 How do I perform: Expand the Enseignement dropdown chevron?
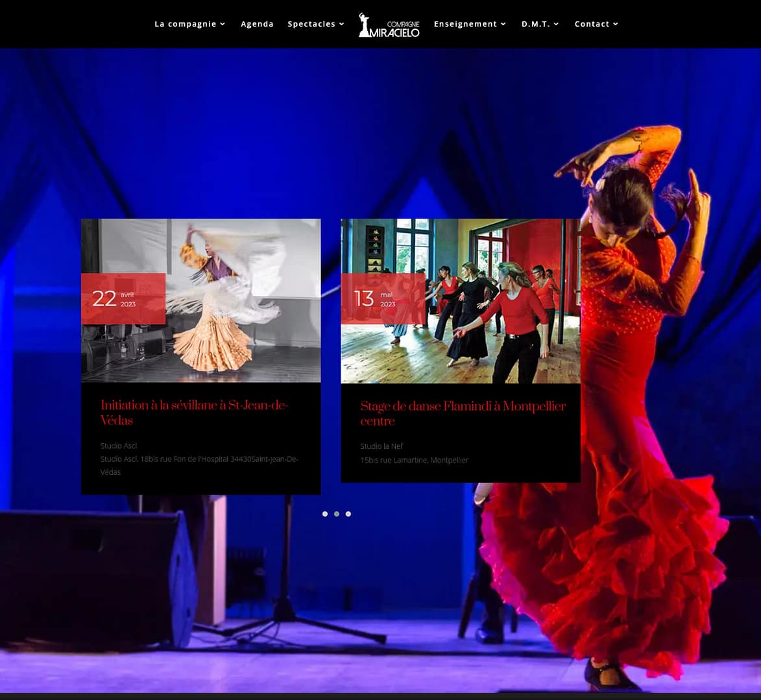coord(503,23)
